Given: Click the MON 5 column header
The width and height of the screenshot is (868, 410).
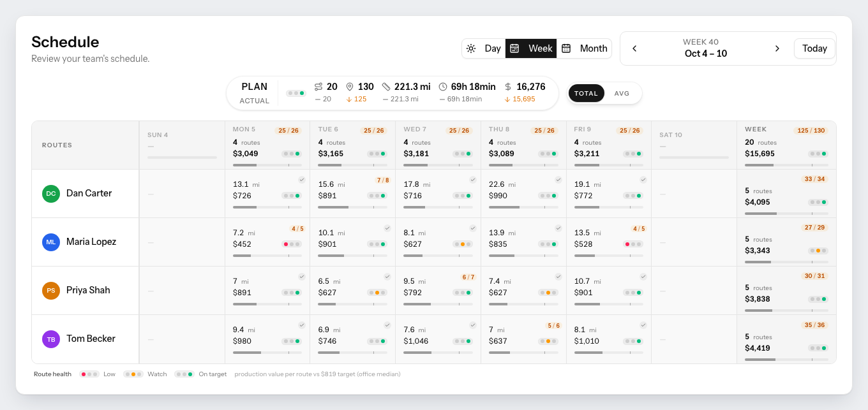Looking at the screenshot, I should click(267, 145).
